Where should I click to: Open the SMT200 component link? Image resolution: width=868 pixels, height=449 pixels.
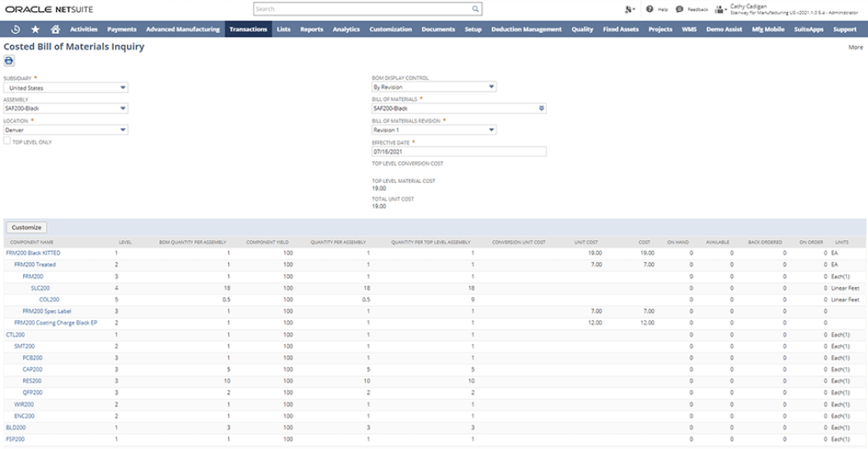pyautogui.click(x=24, y=346)
